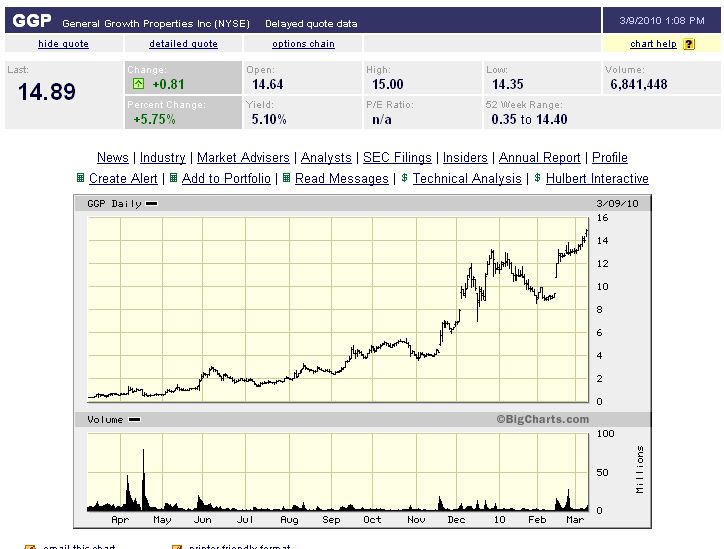Image resolution: width=724 pixels, height=549 pixels.
Task: Click Add to Portfolio link
Action: (x=226, y=178)
